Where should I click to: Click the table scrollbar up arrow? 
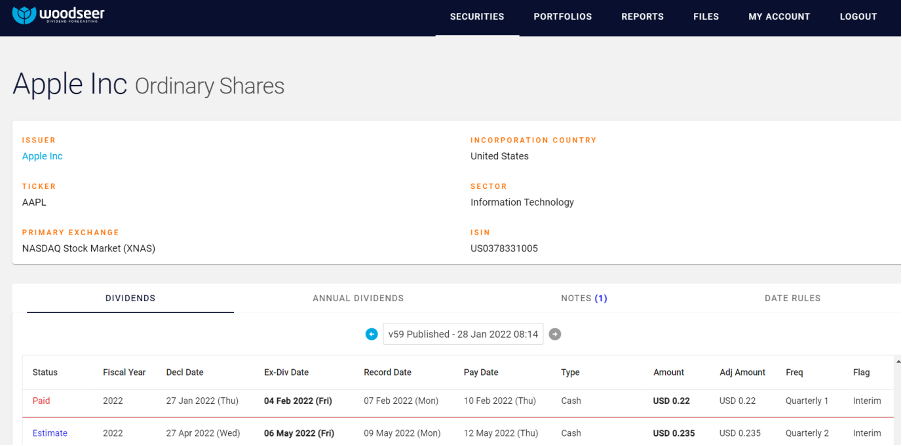click(899, 361)
